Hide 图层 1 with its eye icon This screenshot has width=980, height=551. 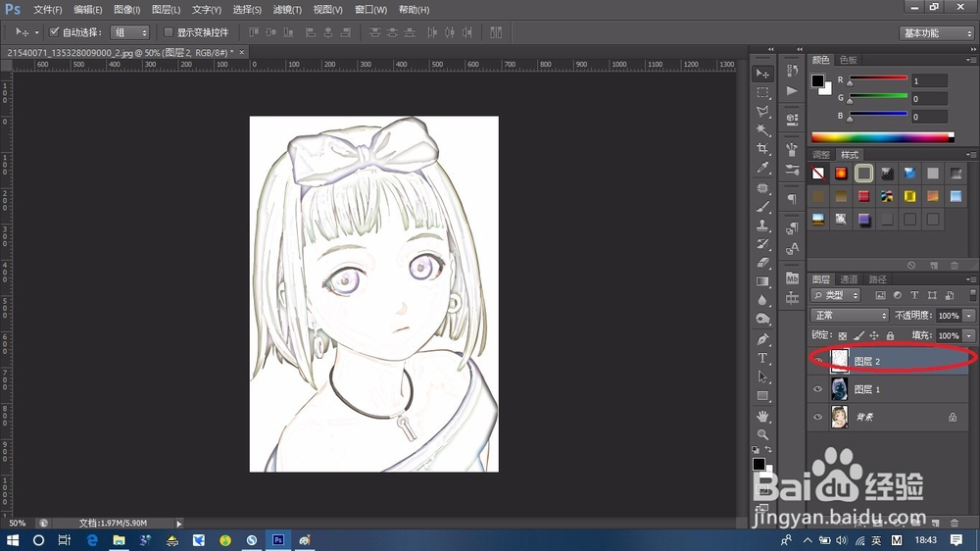(x=817, y=389)
